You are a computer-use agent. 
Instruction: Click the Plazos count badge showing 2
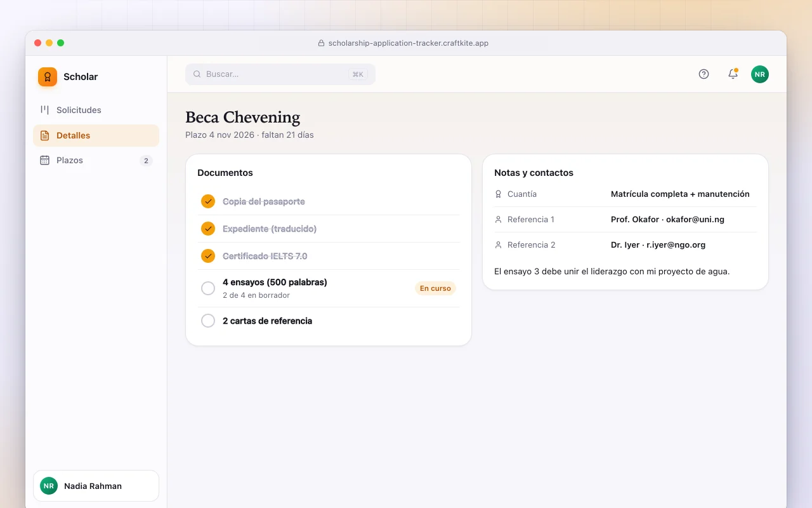[146, 161]
